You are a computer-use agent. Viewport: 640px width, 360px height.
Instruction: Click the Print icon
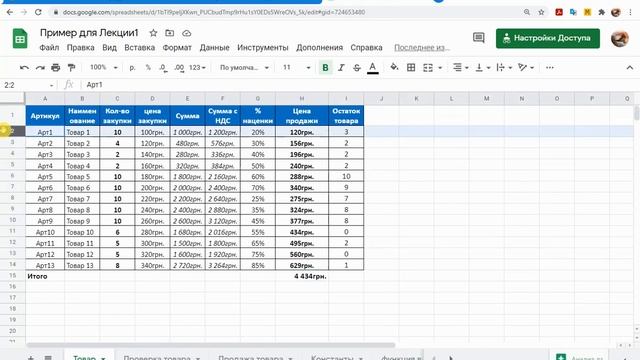pyautogui.click(x=56, y=68)
